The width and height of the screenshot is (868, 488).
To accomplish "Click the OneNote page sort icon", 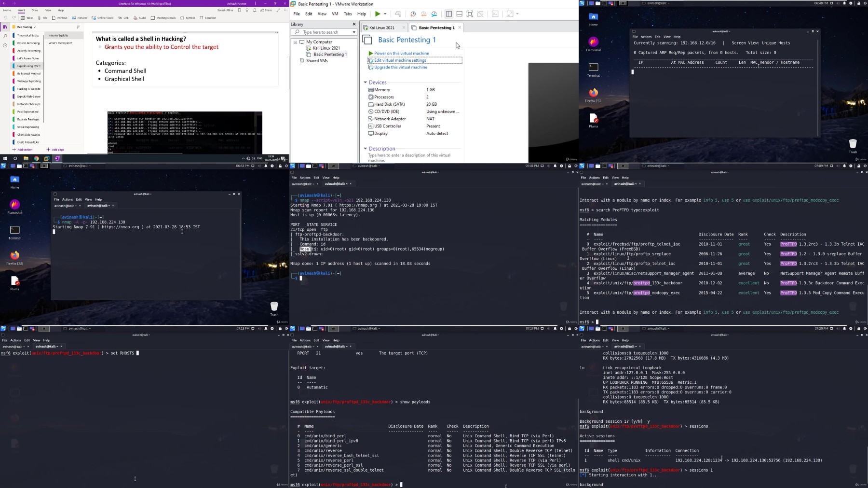I will (78, 27).
